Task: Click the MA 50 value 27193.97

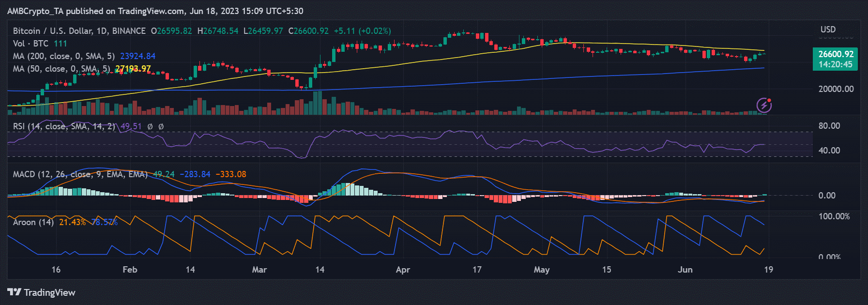Action: (x=133, y=69)
